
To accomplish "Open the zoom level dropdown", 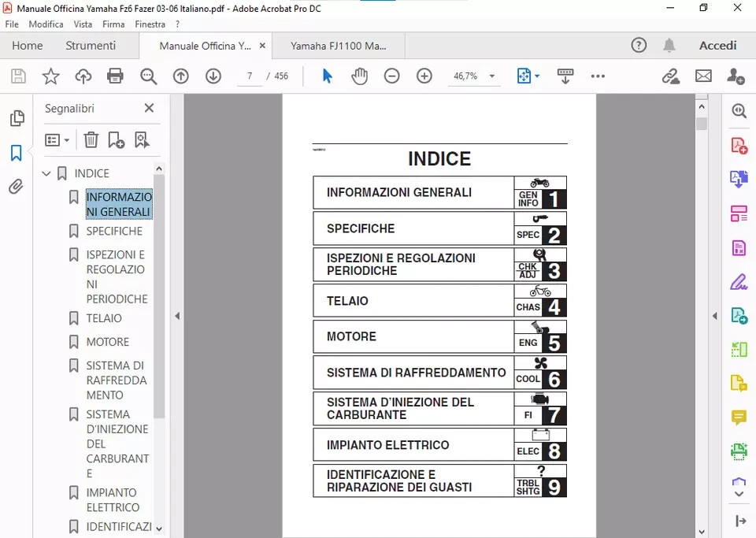I will point(491,76).
